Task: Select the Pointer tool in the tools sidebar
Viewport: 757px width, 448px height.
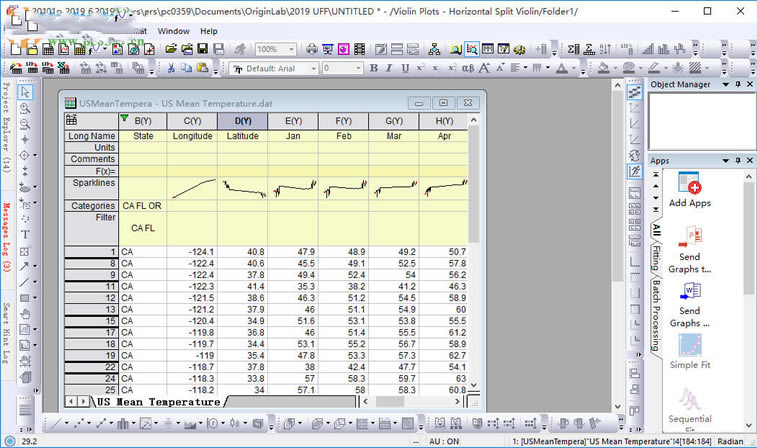Action: (x=25, y=92)
